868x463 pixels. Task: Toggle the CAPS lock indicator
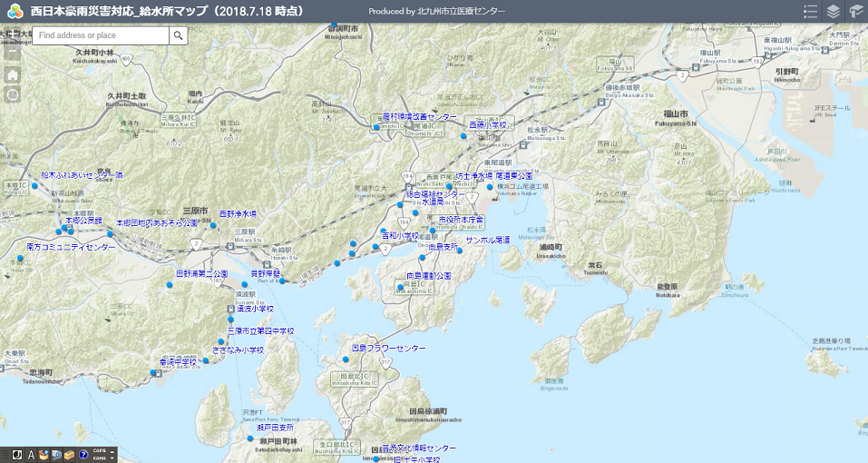[x=99, y=451]
